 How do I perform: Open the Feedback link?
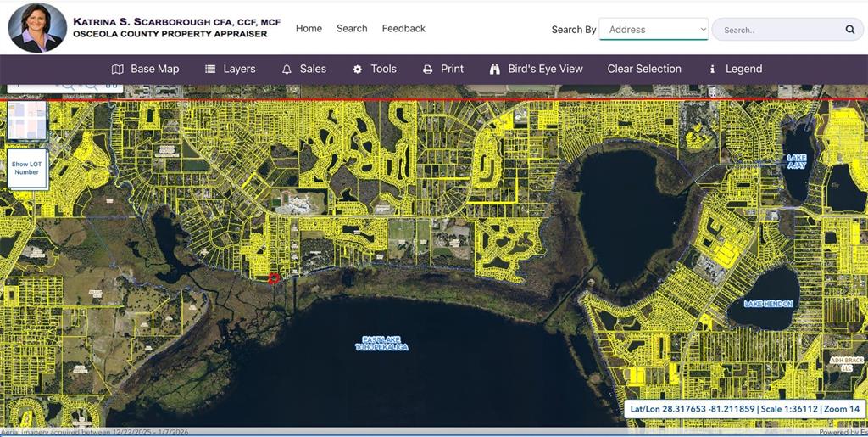pyautogui.click(x=403, y=28)
